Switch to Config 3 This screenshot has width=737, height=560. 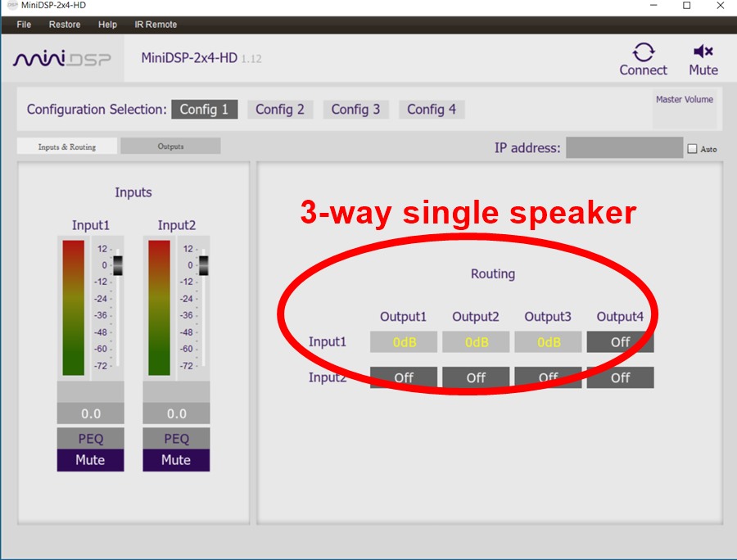coord(356,110)
